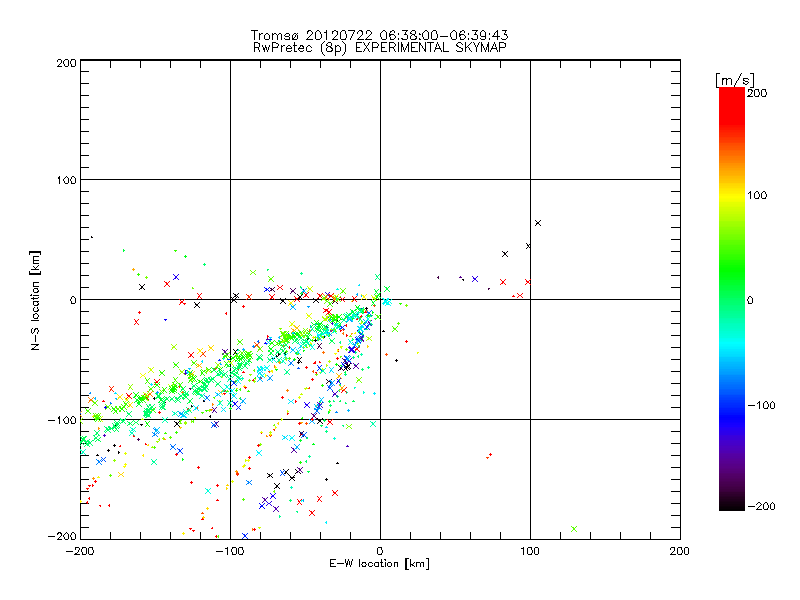Image resolution: width=800 pixels, height=600 pixels.
Task: Click the 'E-W location [km]' axis label
Action: pos(379,563)
